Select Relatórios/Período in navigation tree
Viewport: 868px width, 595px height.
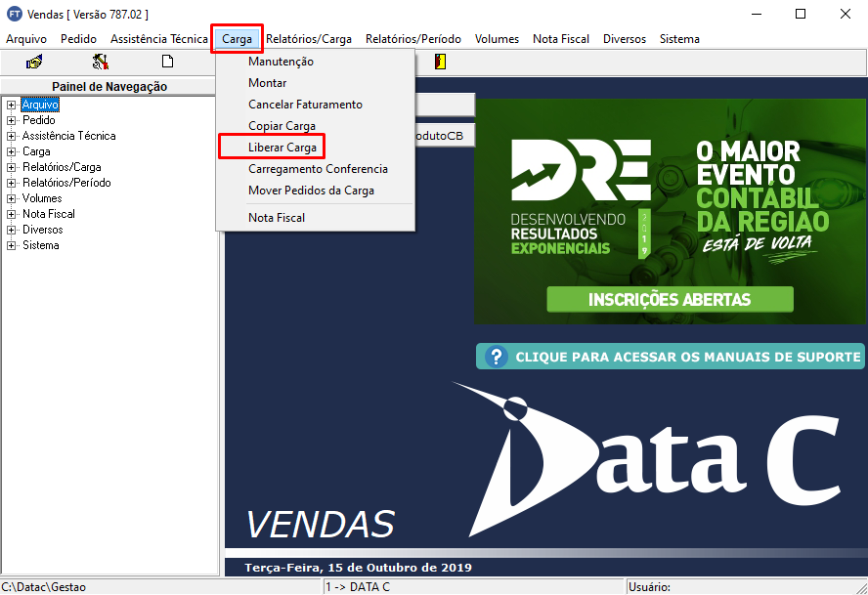coord(66,183)
